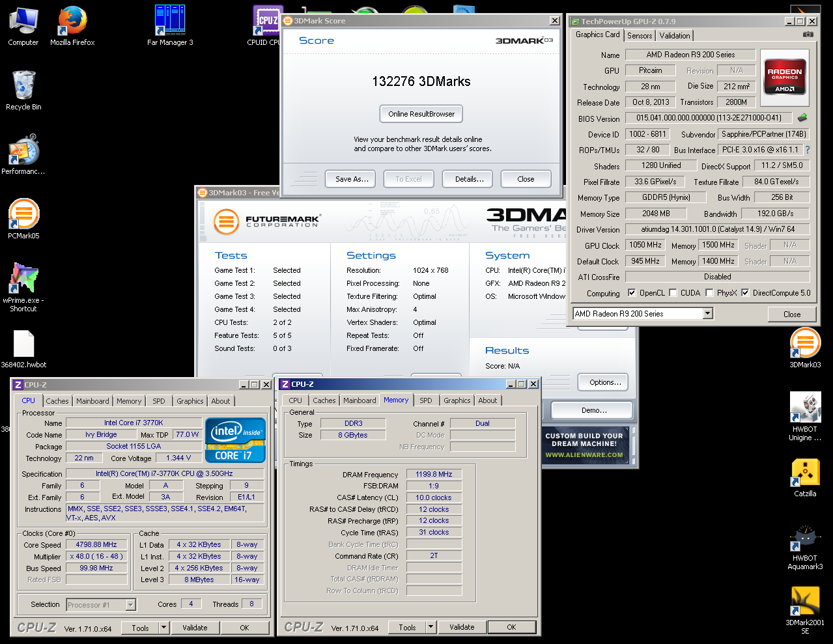
Task: Launch HWBOT Unigine shortcut
Action: (x=805, y=417)
